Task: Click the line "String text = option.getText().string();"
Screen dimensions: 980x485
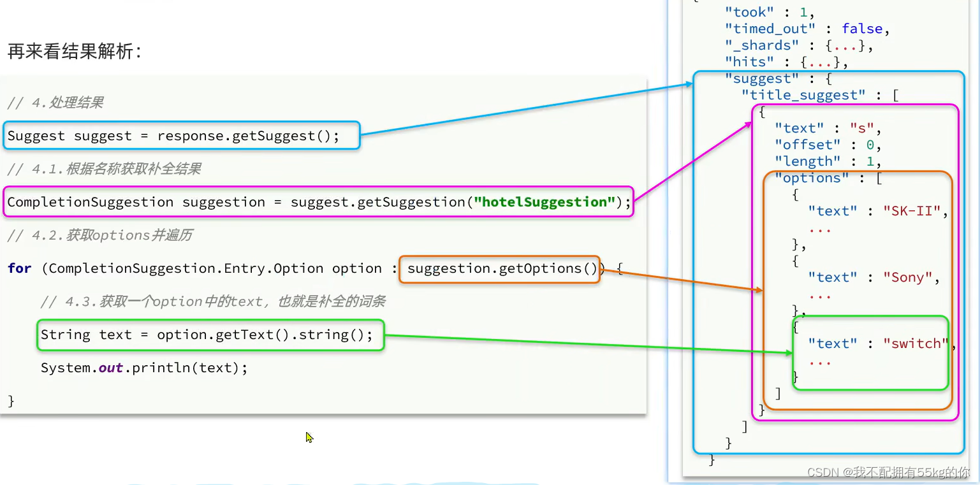Action: point(207,335)
